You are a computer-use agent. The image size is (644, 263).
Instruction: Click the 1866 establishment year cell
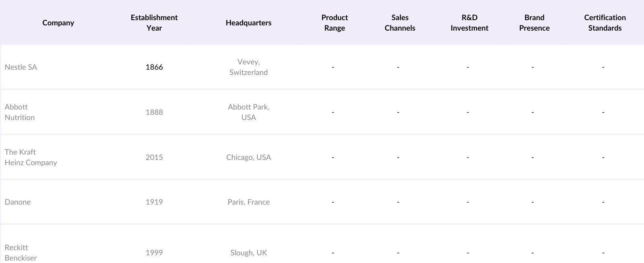(x=154, y=67)
